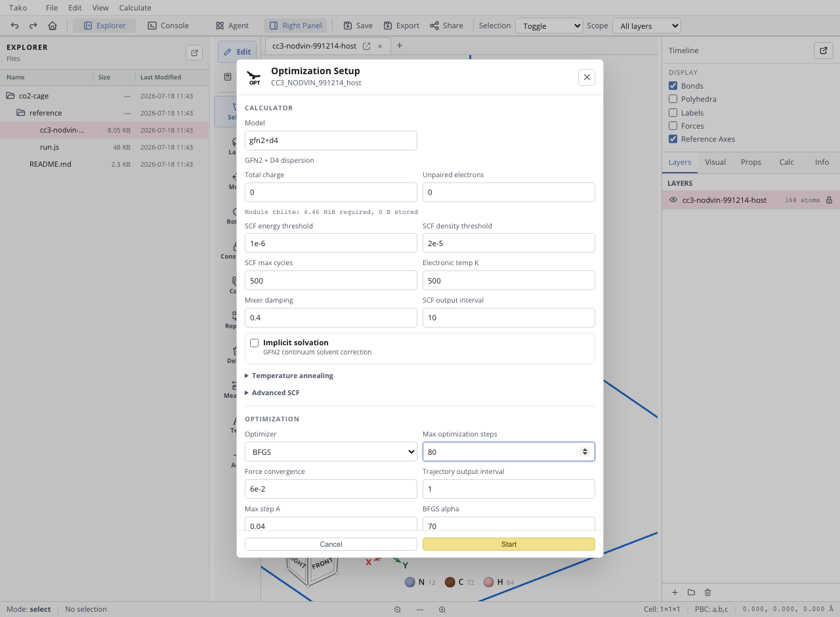Pop out the Timeline panel icon
Viewport: 840px width, 617px height.
point(823,51)
